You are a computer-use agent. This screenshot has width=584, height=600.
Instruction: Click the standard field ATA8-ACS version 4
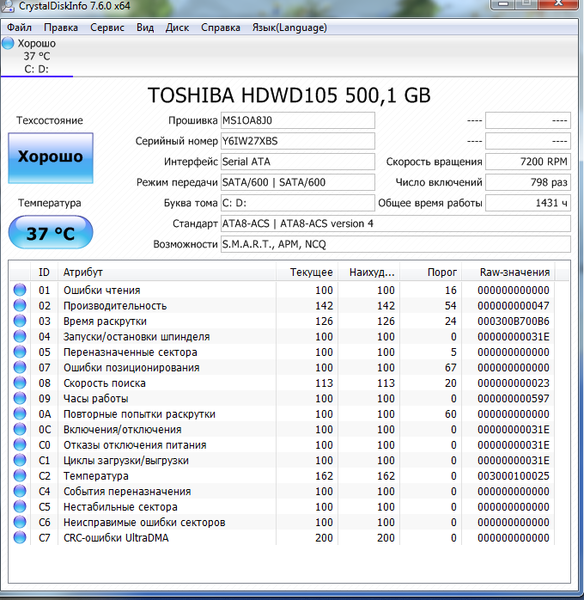pyautogui.click(x=396, y=223)
